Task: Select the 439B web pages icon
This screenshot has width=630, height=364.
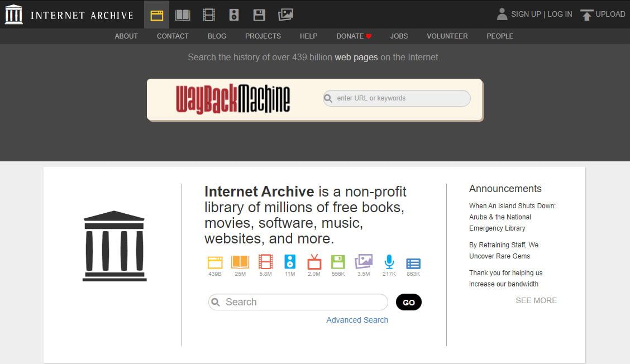Action: point(215,262)
